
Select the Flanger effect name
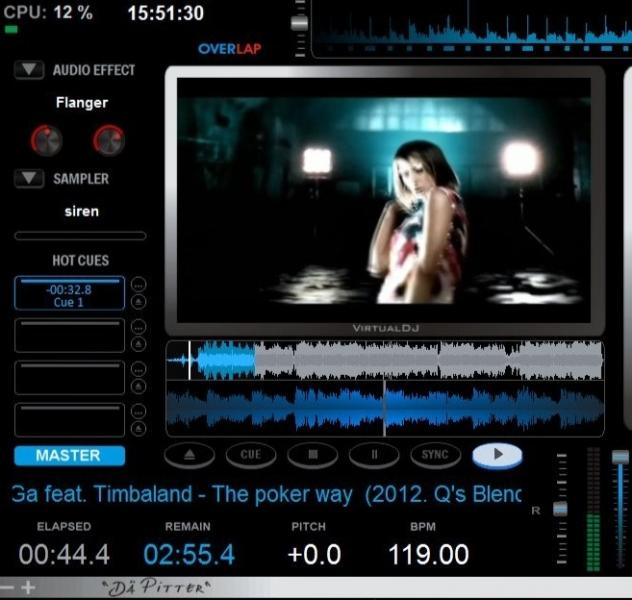82,103
